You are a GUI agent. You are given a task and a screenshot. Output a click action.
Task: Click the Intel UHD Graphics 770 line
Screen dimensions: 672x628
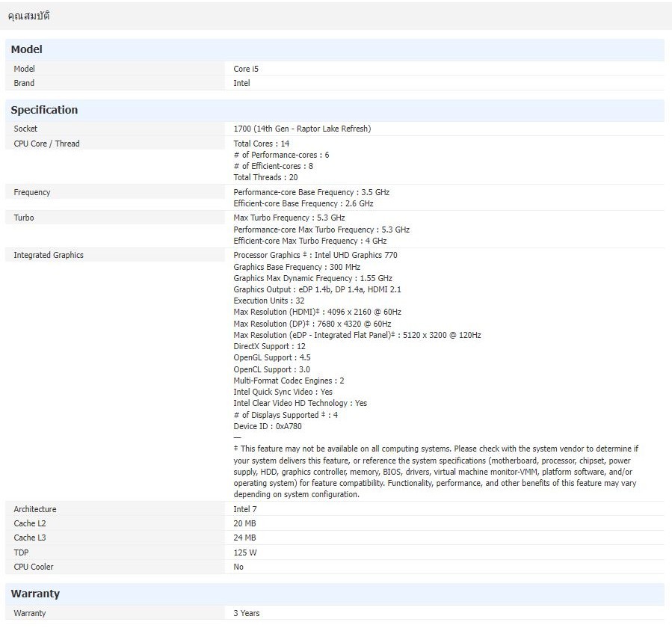(315, 255)
